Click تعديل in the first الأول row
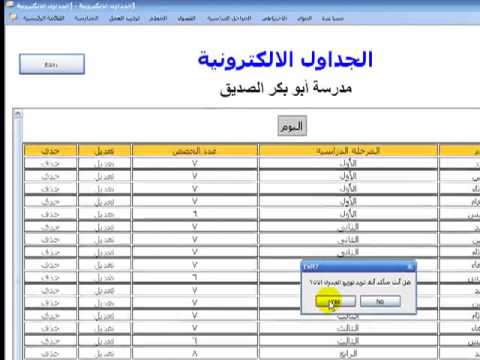The image size is (480, 360). tap(104, 164)
